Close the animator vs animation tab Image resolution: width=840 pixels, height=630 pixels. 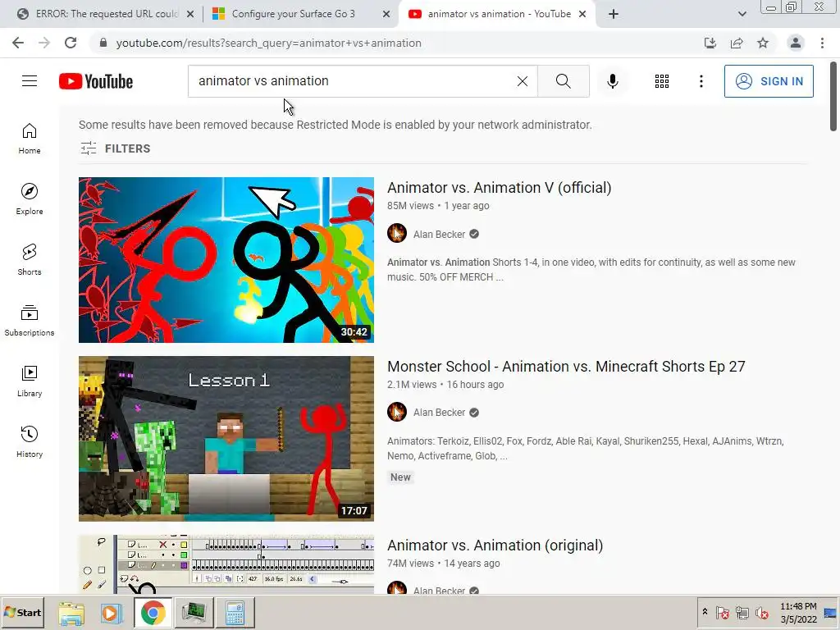click(x=582, y=15)
